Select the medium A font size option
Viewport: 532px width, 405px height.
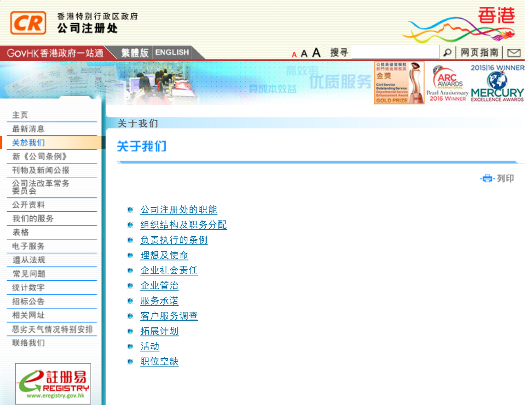[x=305, y=52]
